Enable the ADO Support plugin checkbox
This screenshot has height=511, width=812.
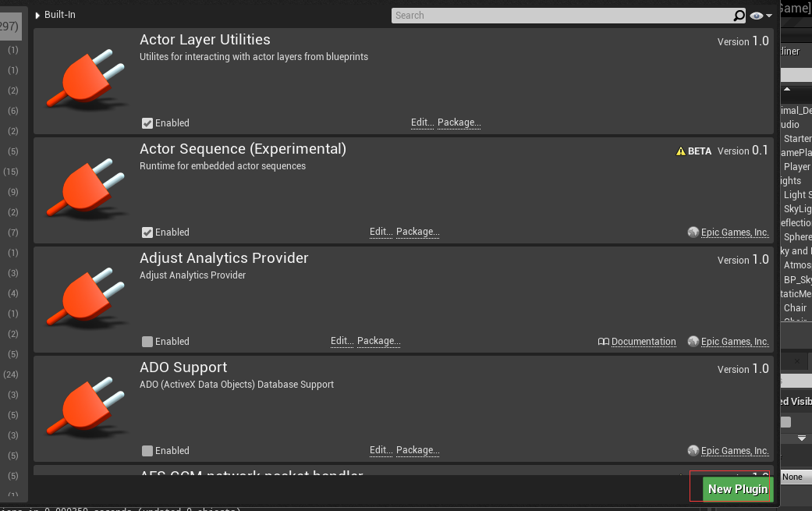[147, 450]
